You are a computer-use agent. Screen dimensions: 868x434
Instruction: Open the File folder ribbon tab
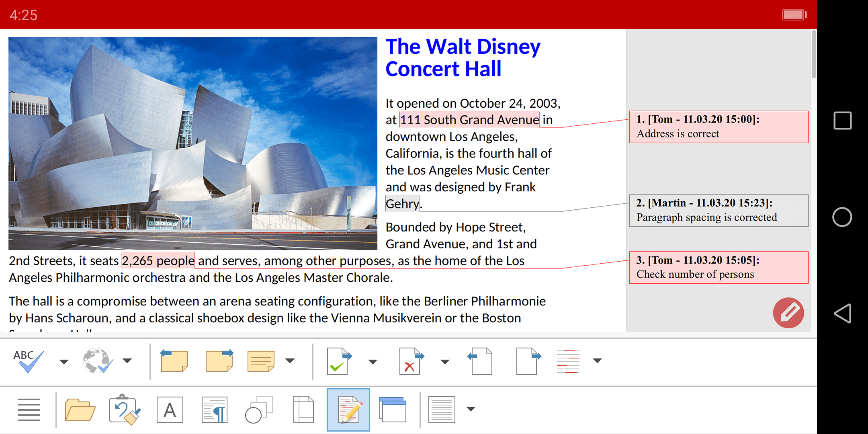80,409
